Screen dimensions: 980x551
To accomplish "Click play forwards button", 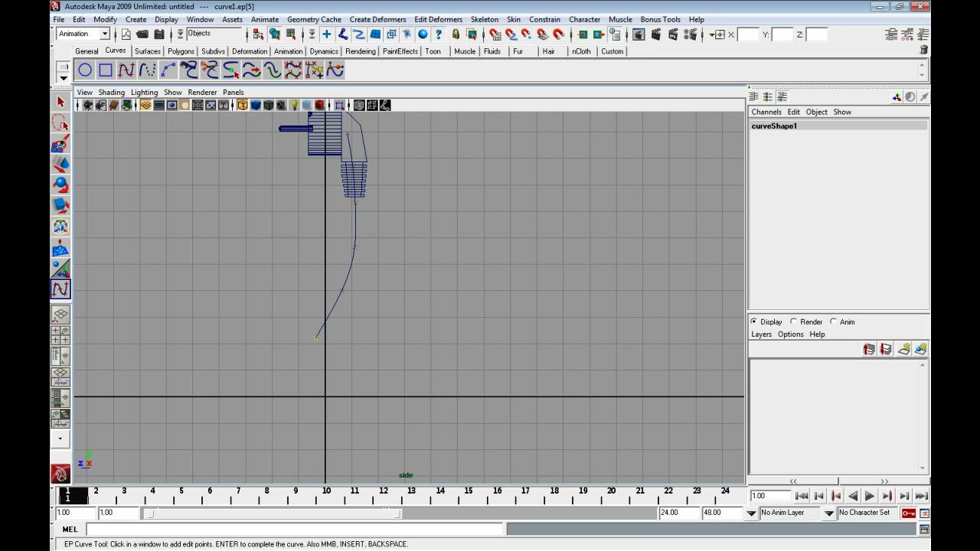I will click(x=870, y=496).
